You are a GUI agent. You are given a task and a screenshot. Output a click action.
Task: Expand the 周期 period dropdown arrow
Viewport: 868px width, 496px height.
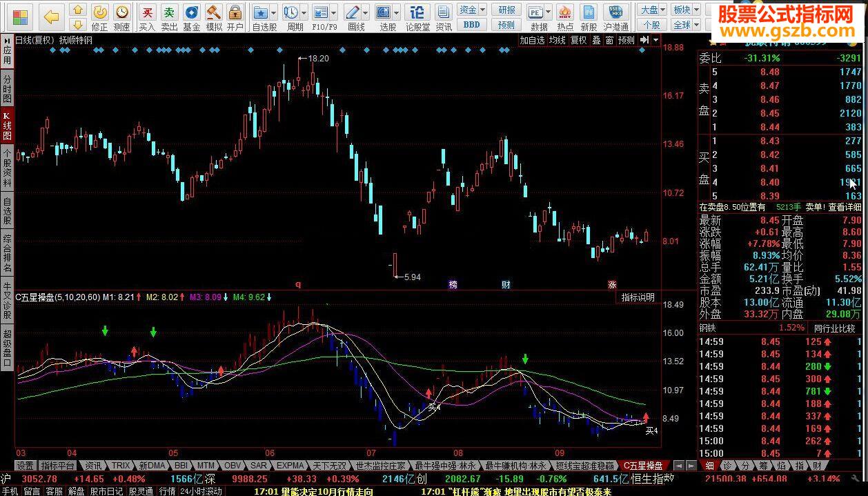[x=304, y=12]
